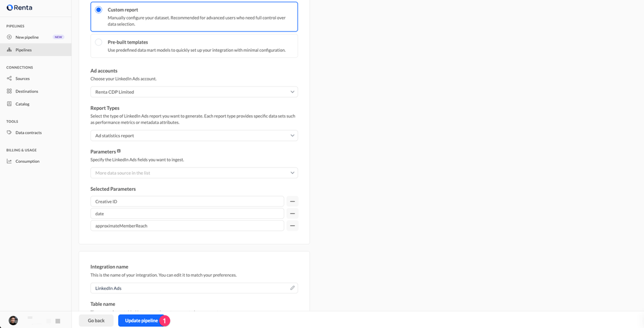Remove the approximateMemberReach parameter
Viewport: 644px width, 328px height.
click(292, 226)
